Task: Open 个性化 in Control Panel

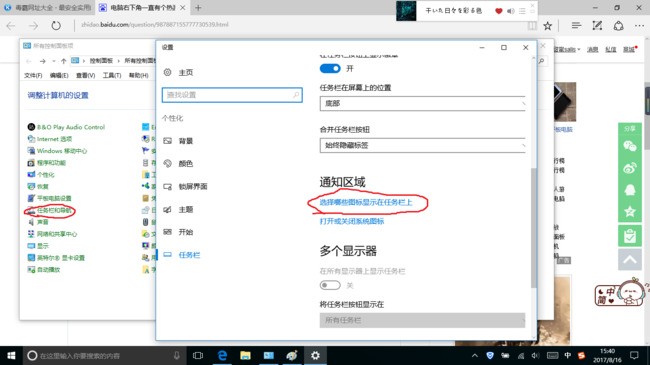Action: pos(41,175)
